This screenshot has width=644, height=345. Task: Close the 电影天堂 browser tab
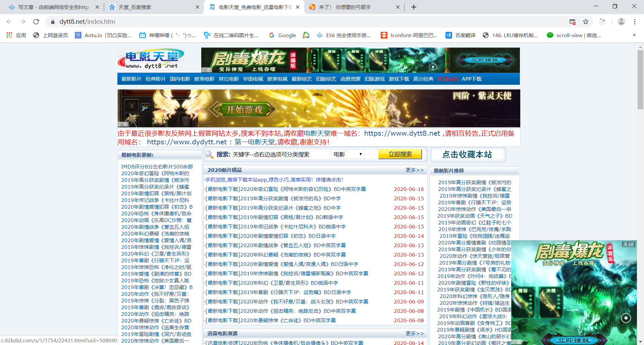pyautogui.click(x=298, y=7)
